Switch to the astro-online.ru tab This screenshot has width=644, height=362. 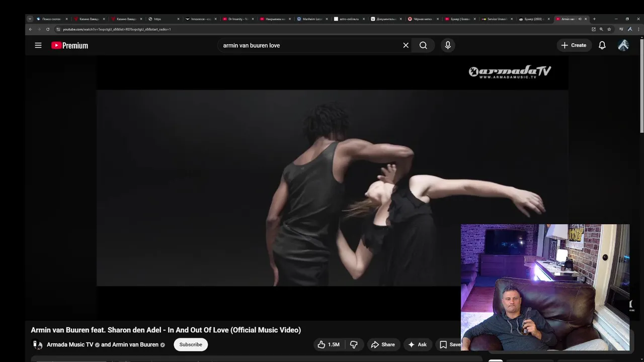[349, 19]
